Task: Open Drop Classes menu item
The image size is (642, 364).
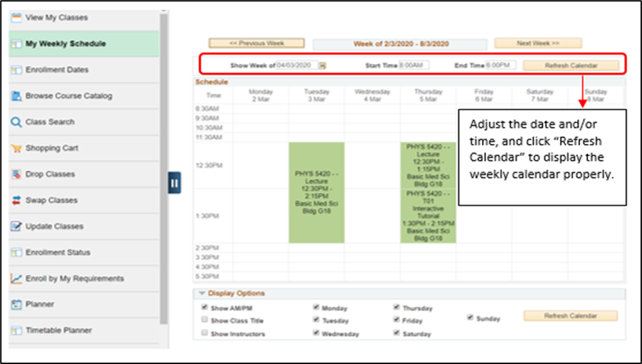Action: [84, 175]
